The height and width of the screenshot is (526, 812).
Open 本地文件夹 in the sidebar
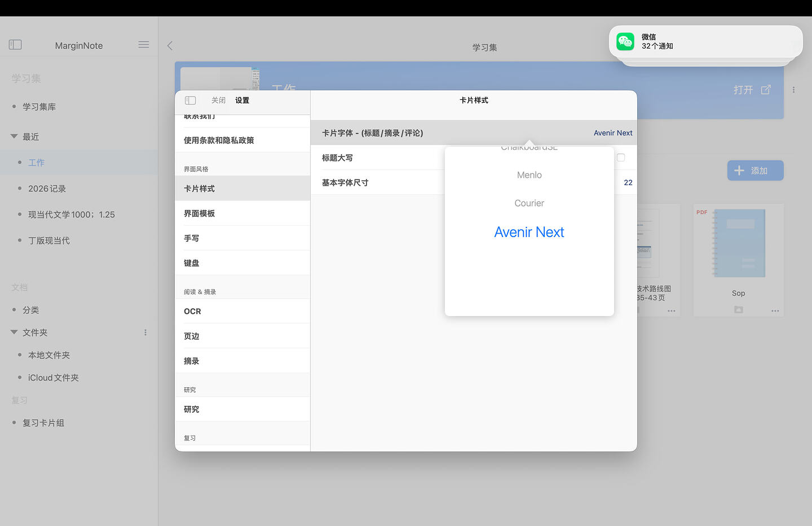[49, 355]
